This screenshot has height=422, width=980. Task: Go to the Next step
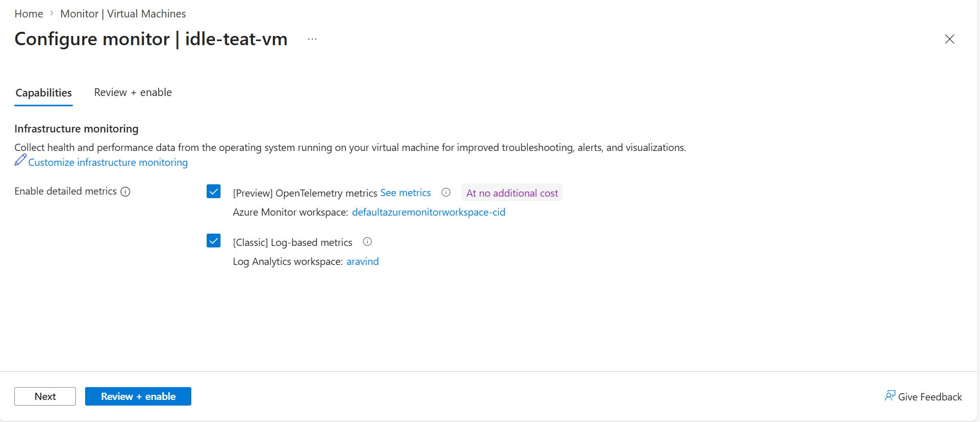coord(45,396)
